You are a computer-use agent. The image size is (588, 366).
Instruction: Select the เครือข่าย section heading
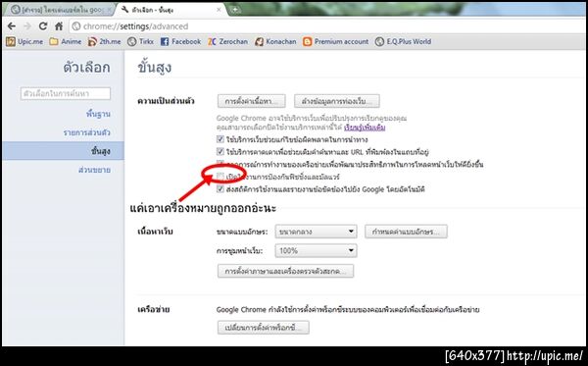tap(153, 310)
